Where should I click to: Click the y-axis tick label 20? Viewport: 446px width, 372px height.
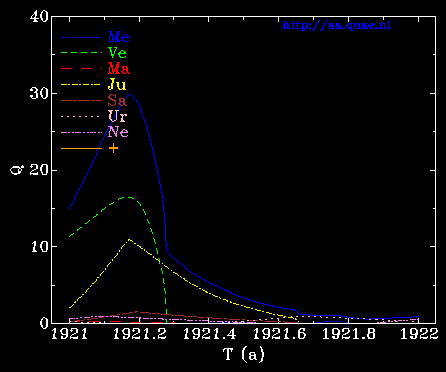click(x=39, y=170)
